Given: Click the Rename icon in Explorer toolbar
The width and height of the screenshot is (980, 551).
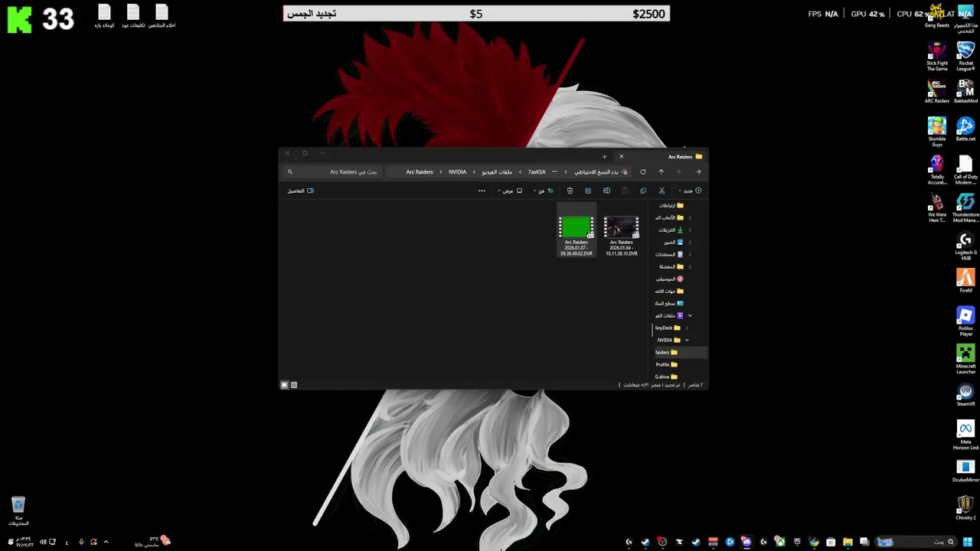Looking at the screenshot, I should click(x=606, y=191).
